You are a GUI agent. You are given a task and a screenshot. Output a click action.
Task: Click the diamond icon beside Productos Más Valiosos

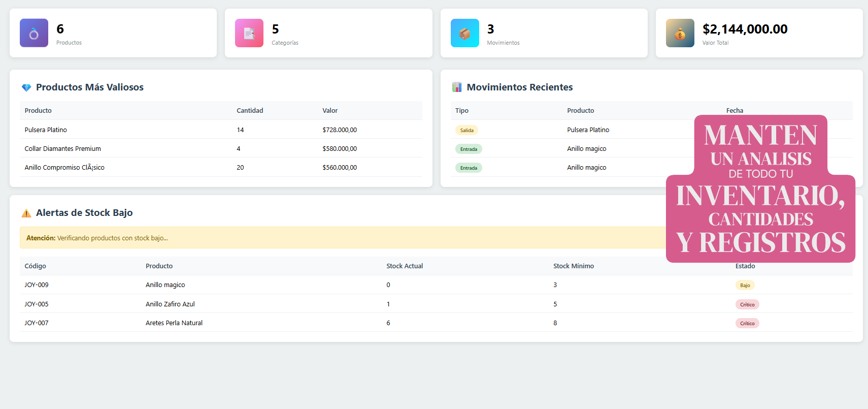pos(26,87)
